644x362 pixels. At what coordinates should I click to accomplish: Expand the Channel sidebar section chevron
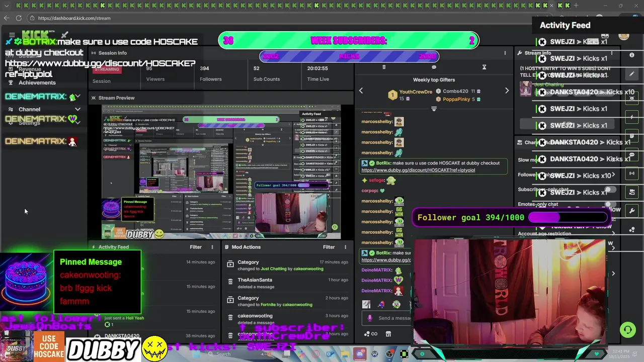pyautogui.click(x=77, y=109)
